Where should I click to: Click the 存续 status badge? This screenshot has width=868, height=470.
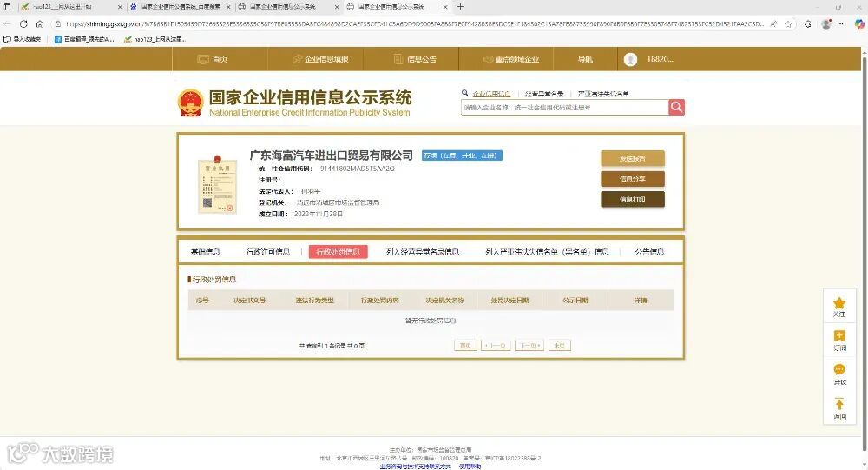click(463, 156)
